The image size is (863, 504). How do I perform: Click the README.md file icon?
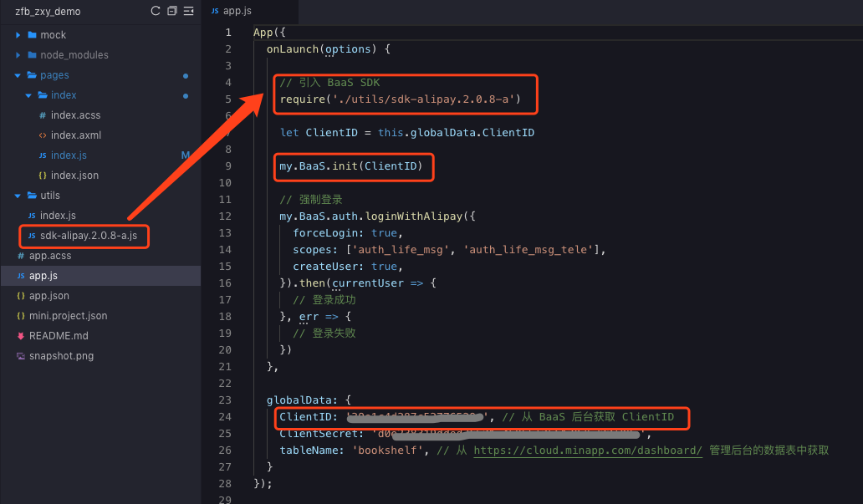(x=21, y=336)
